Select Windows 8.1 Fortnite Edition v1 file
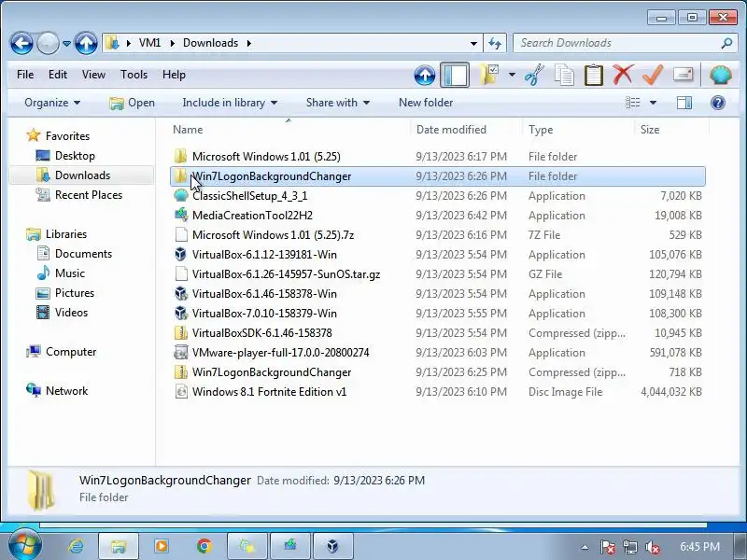 pos(437,391)
